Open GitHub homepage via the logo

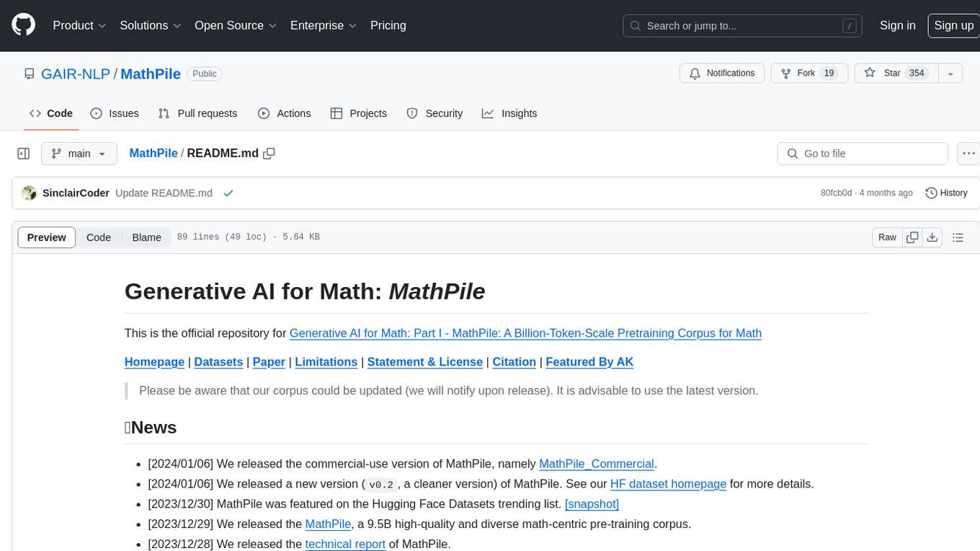[23, 25]
